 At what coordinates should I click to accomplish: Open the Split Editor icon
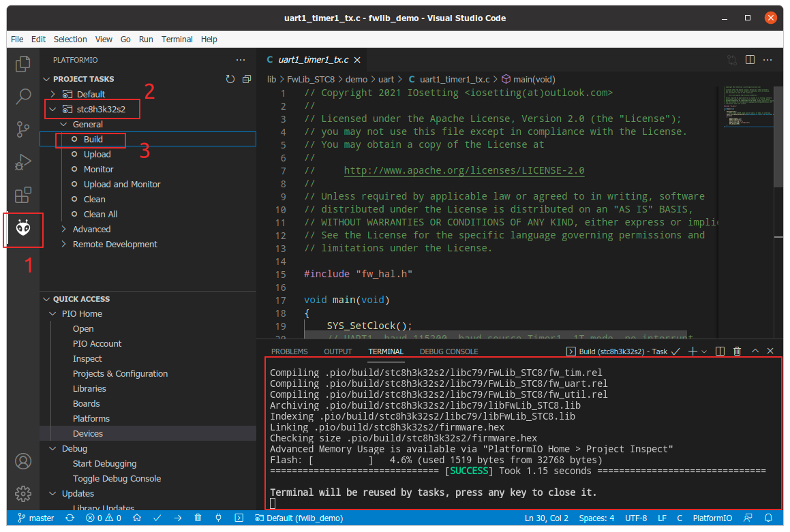(x=750, y=60)
